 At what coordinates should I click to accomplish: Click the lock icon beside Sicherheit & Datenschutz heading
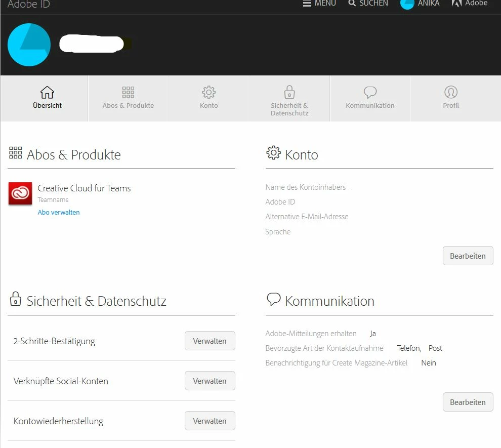click(15, 299)
